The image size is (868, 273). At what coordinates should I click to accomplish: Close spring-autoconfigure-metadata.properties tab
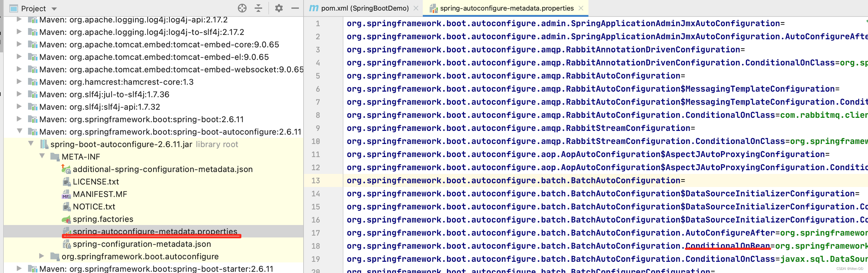pos(581,8)
